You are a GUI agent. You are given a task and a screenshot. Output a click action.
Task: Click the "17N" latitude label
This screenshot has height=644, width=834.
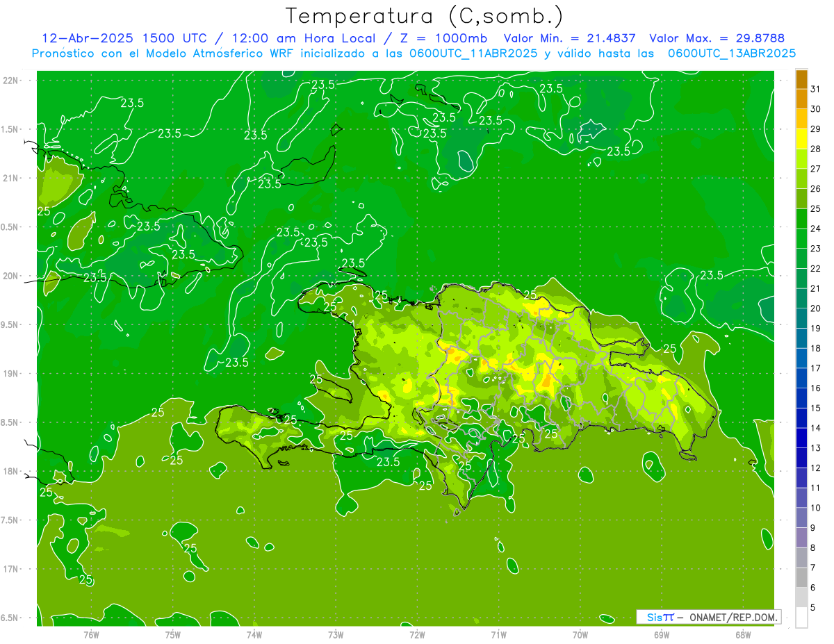point(11,569)
